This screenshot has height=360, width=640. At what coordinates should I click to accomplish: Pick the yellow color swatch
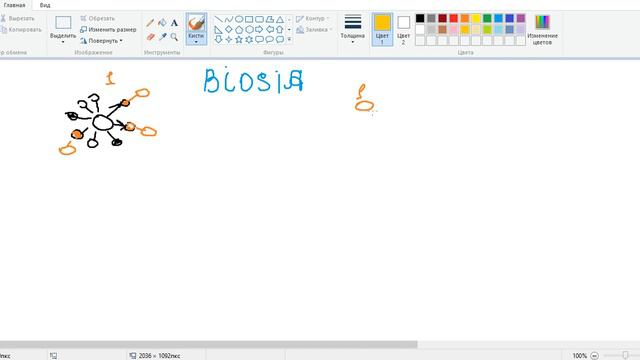(x=476, y=18)
